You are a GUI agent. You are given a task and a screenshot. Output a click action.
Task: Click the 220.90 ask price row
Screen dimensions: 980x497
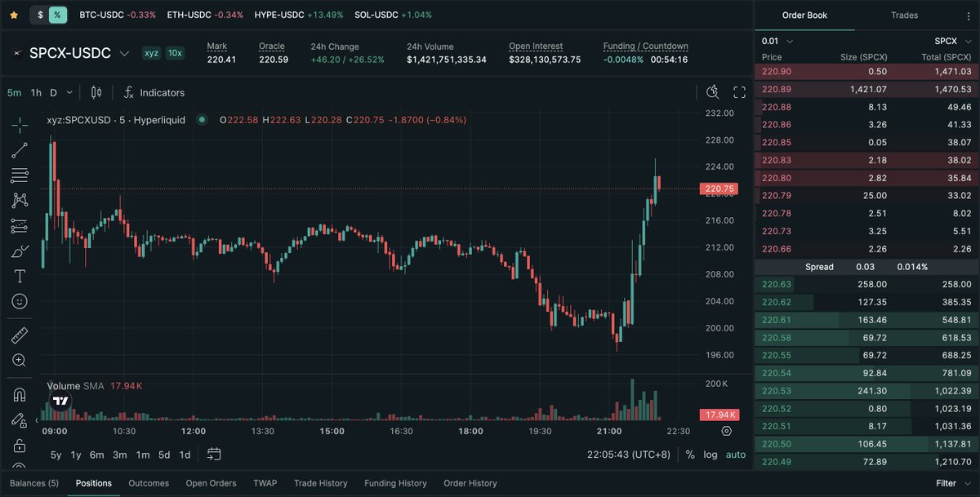point(867,72)
